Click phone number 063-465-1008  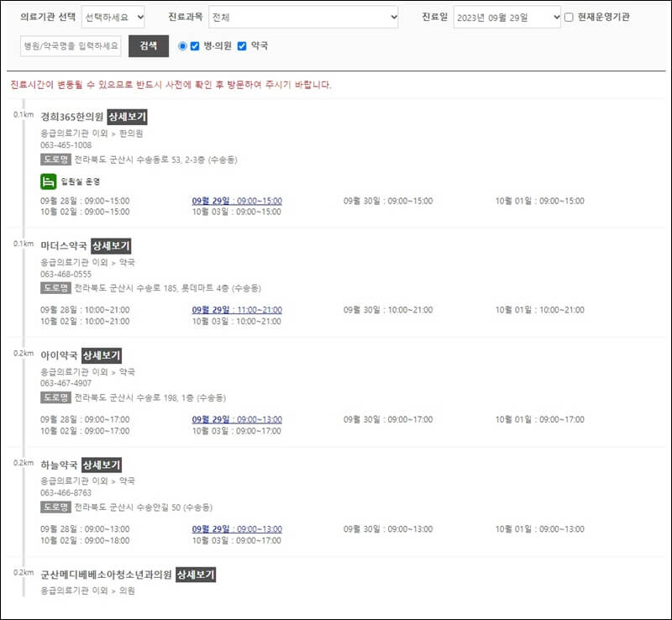point(66,145)
